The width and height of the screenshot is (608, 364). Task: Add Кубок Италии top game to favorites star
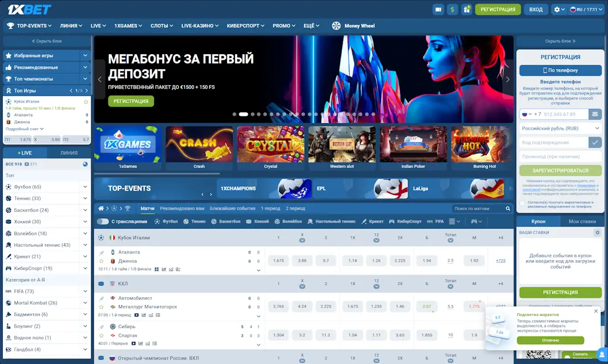pyautogui.click(x=86, y=102)
